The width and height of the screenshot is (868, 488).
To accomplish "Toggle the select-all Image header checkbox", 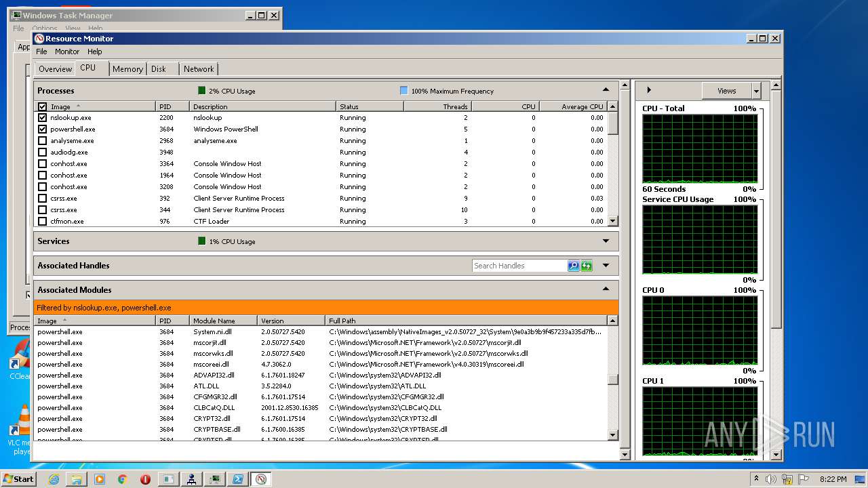I will [x=43, y=106].
